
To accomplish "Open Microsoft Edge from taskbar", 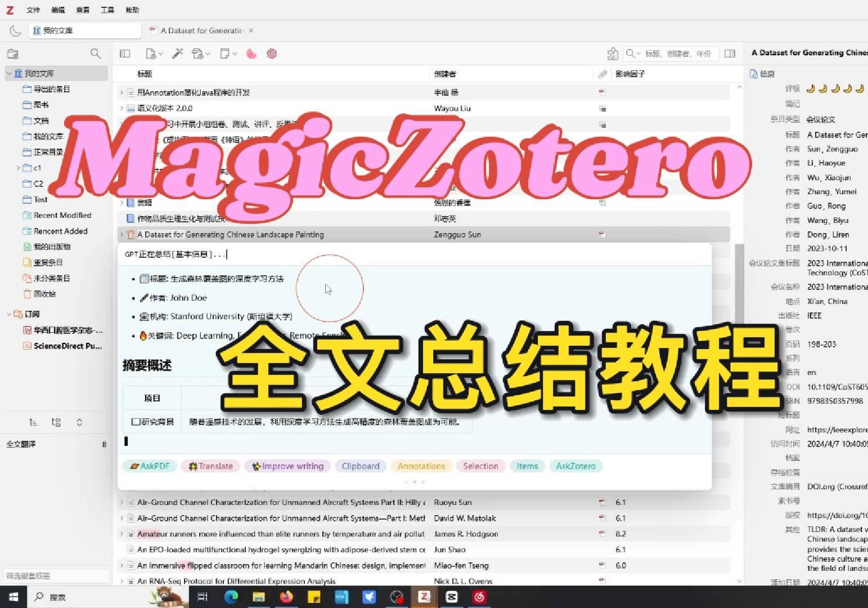I will coord(231,597).
